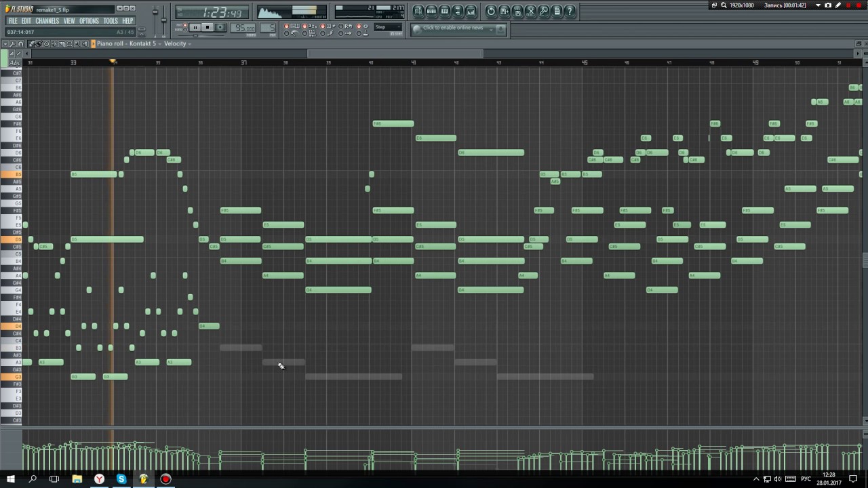The height and width of the screenshot is (488, 868).
Task: Click the Abc note labels icon
Action: (14, 62)
